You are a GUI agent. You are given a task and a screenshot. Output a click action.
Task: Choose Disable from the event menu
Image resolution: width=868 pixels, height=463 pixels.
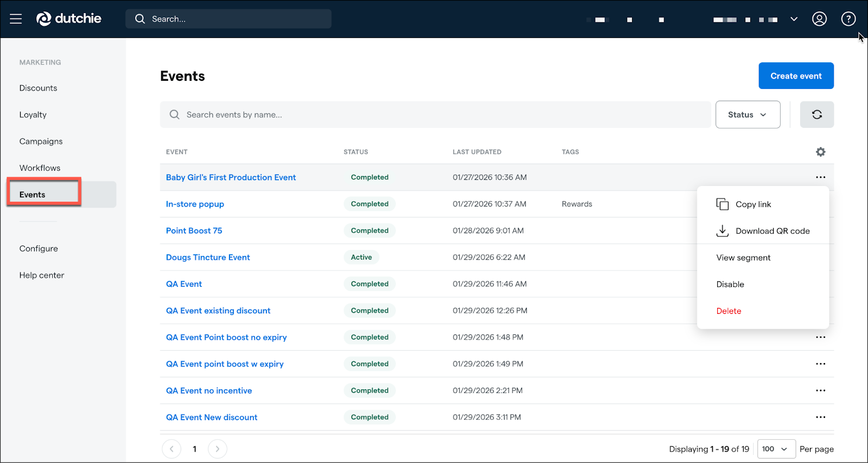[x=763, y=284]
